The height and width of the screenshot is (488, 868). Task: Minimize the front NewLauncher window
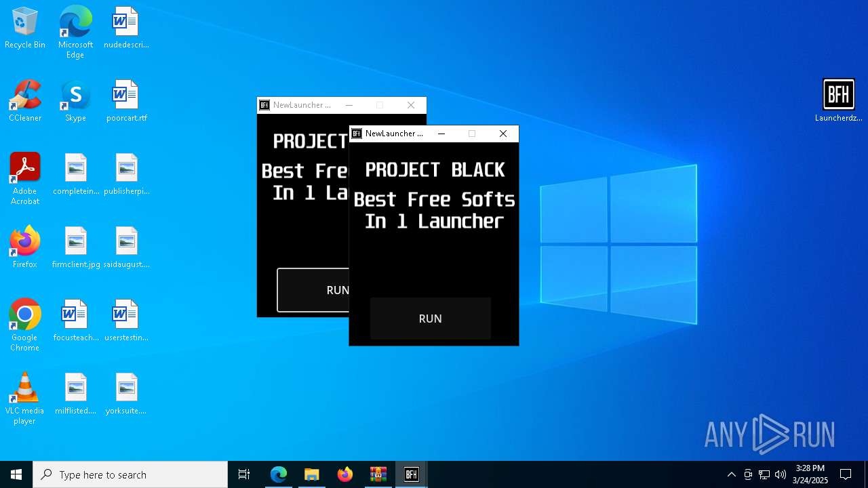pyautogui.click(x=441, y=134)
